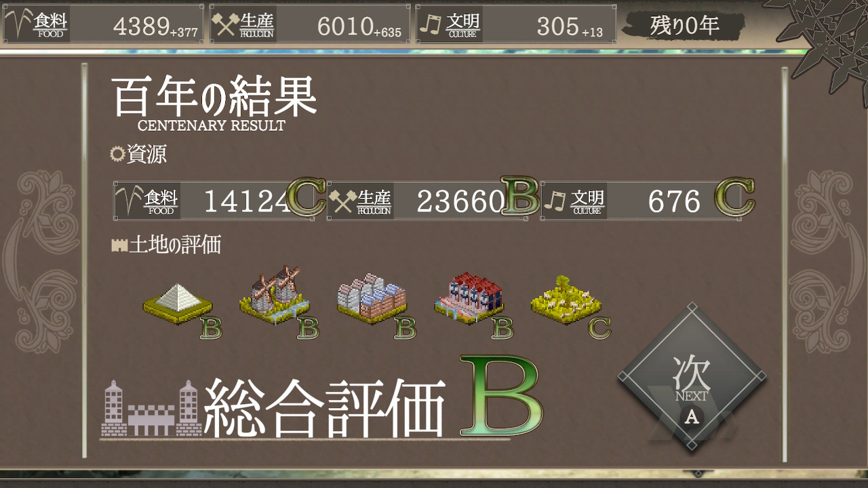Click the production hammers icon in top bar

click(x=225, y=24)
